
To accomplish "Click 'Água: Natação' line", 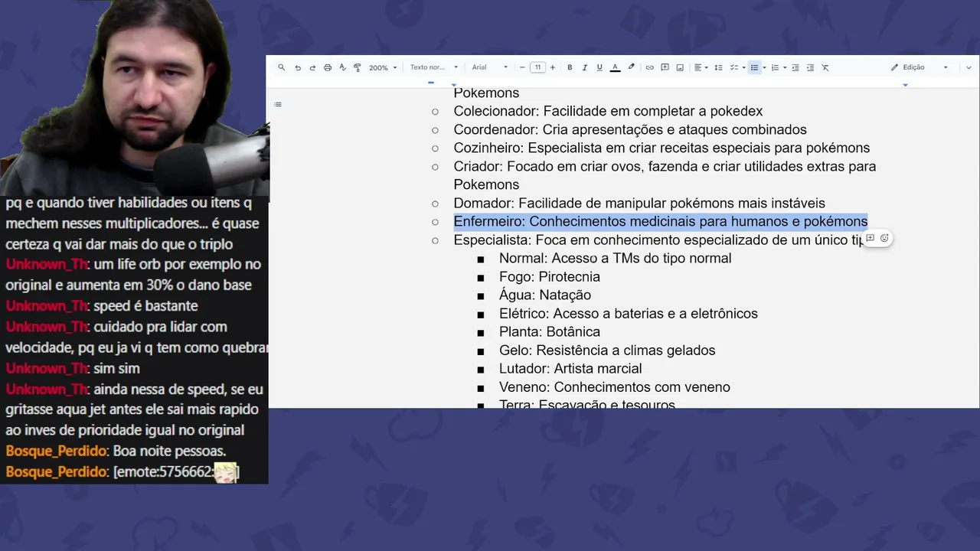I will [545, 295].
